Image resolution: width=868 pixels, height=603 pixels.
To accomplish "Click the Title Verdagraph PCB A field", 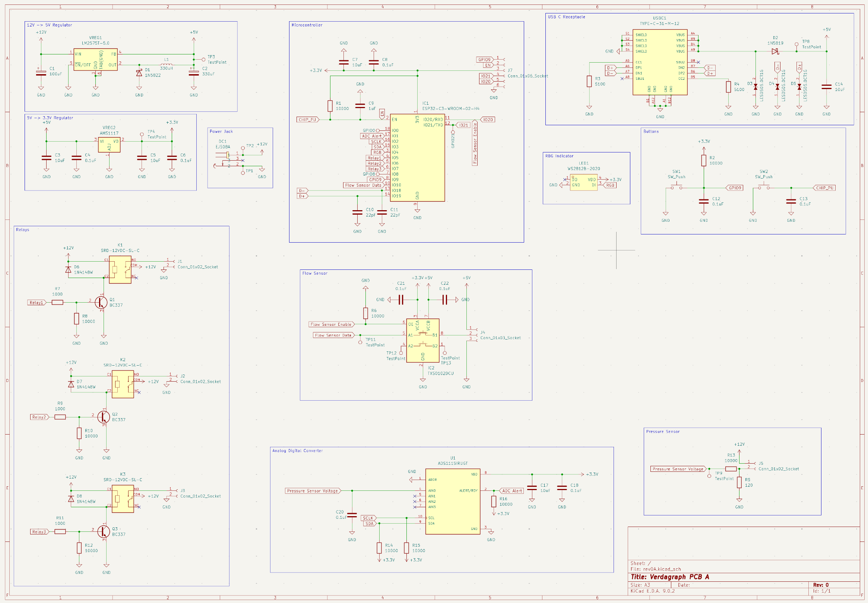I will tap(670, 577).
